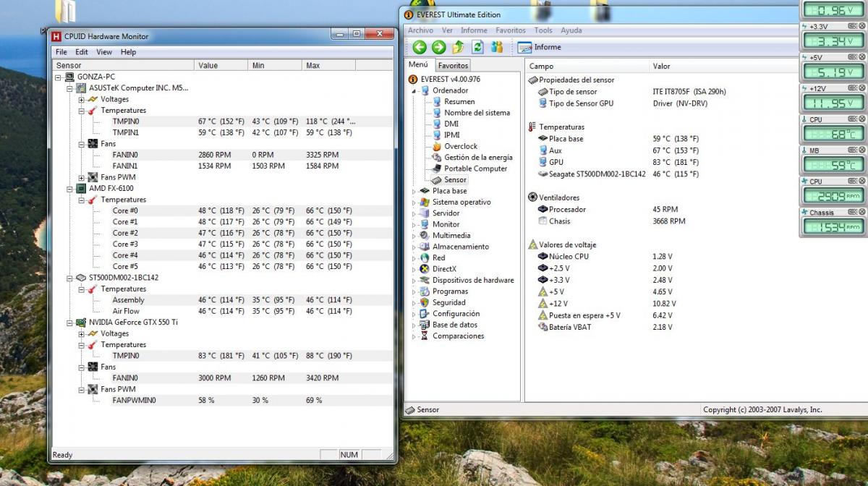Click the Campo column header in EVEREST
Image resolution: width=868 pixels, height=486 pixels.
(587, 66)
